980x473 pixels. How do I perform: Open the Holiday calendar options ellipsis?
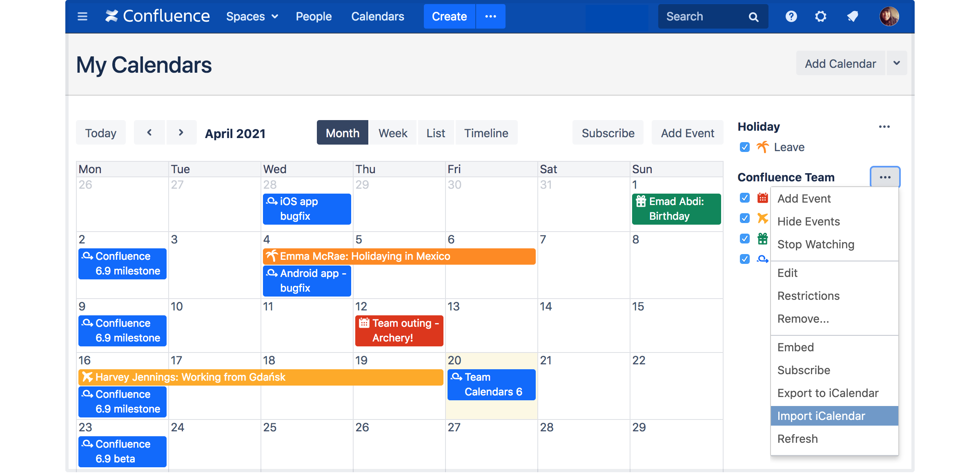pos(884,127)
